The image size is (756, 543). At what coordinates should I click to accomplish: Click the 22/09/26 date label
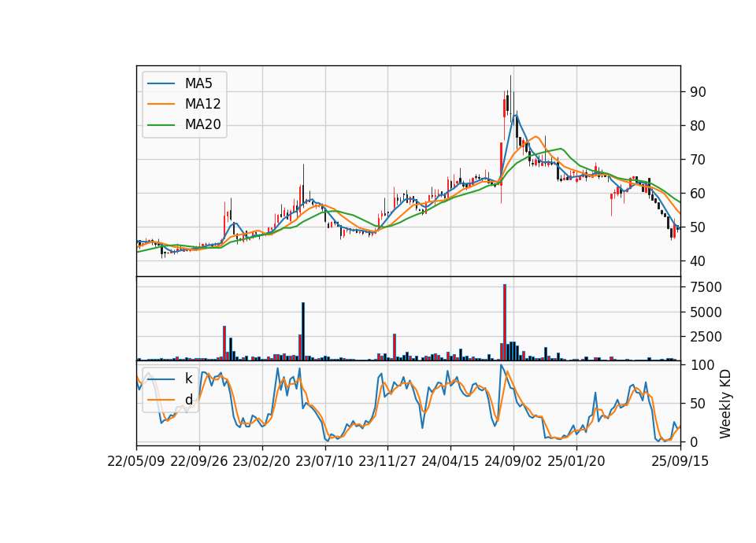[x=199, y=461]
